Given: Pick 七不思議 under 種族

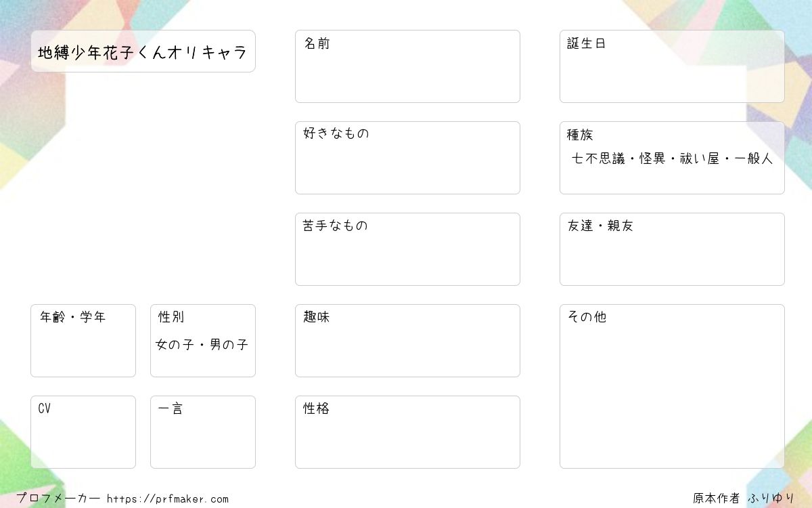Looking at the screenshot, I should (598, 159).
